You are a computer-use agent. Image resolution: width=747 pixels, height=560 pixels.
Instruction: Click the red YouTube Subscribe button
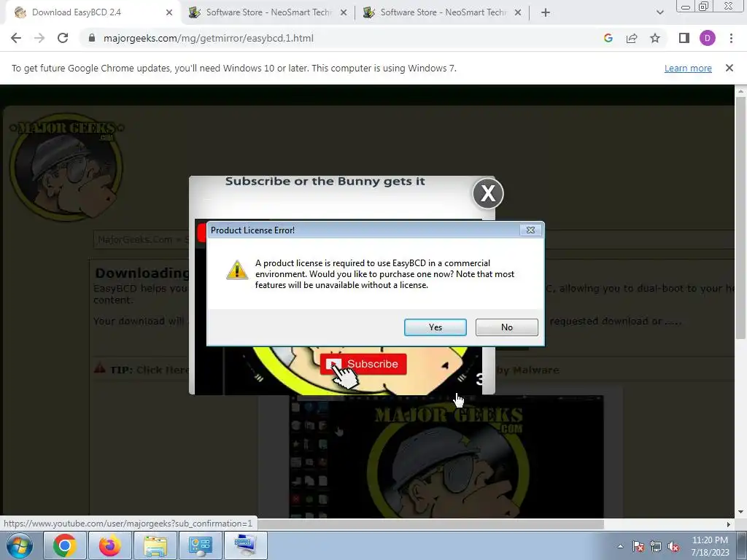click(x=363, y=364)
